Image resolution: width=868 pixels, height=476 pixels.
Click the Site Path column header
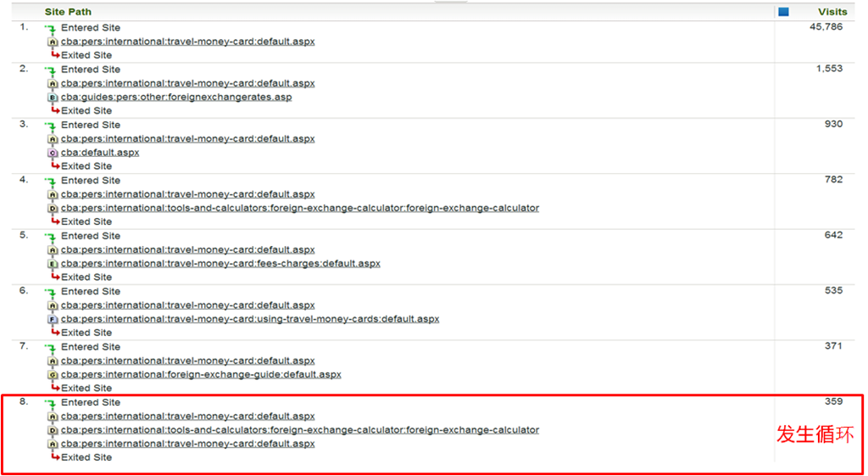click(x=68, y=12)
